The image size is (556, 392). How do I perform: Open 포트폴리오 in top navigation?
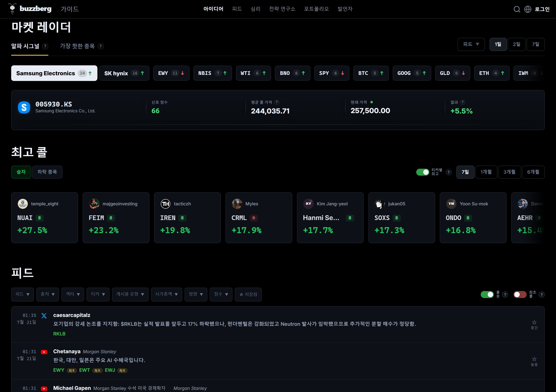(x=316, y=9)
